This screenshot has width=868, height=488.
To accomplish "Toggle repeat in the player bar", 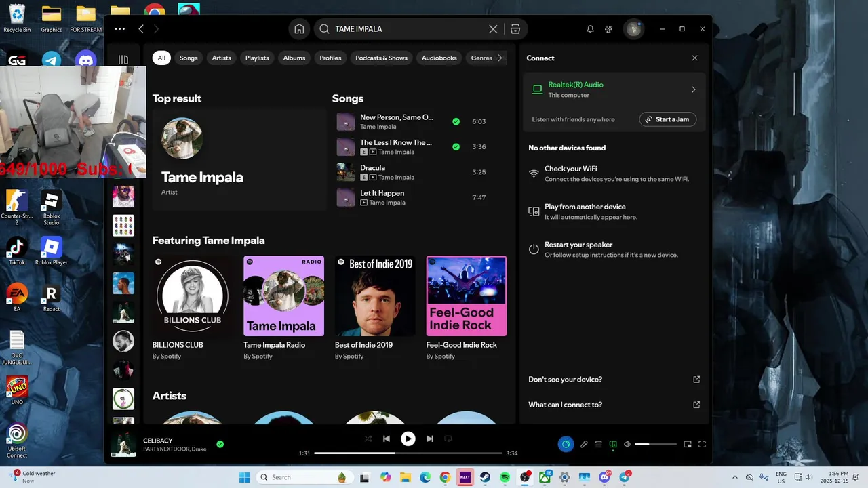I will (x=448, y=439).
